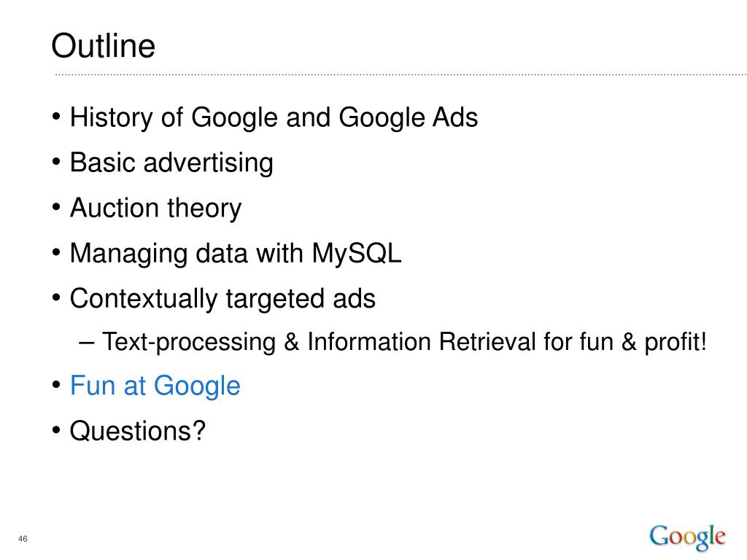Select the Auction theory text
The image size is (747, 560).
click(156, 208)
